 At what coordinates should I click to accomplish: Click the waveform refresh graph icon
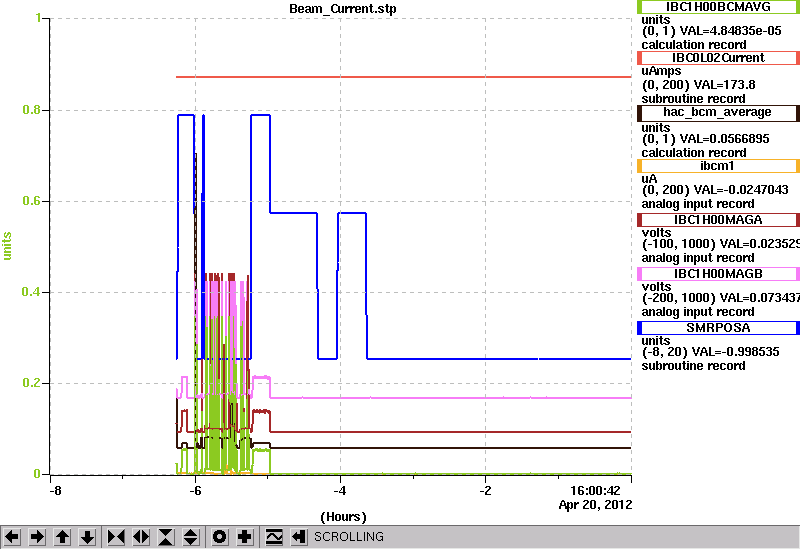274,537
